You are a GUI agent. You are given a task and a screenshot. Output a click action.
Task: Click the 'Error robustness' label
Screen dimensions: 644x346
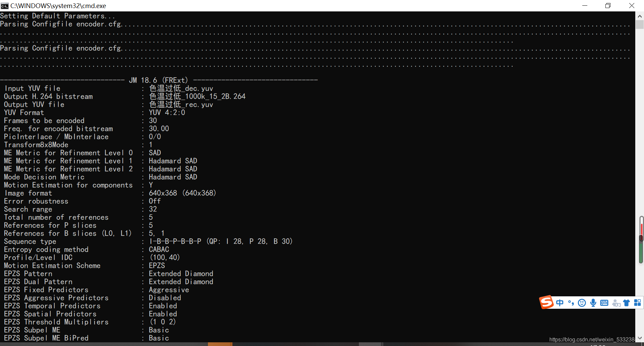pos(36,201)
